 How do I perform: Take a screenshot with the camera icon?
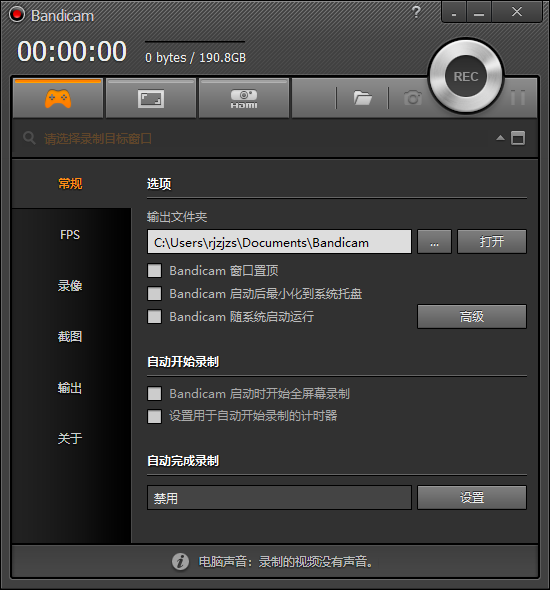[x=413, y=98]
